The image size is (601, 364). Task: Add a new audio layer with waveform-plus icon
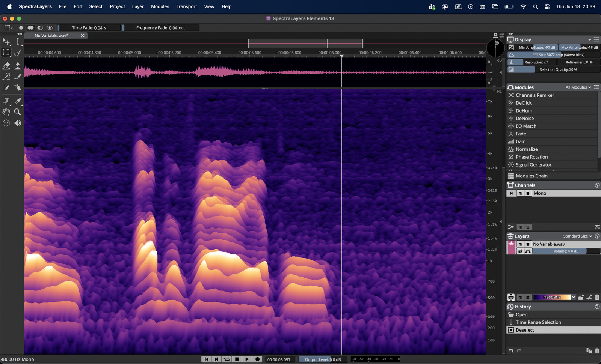[589, 297]
